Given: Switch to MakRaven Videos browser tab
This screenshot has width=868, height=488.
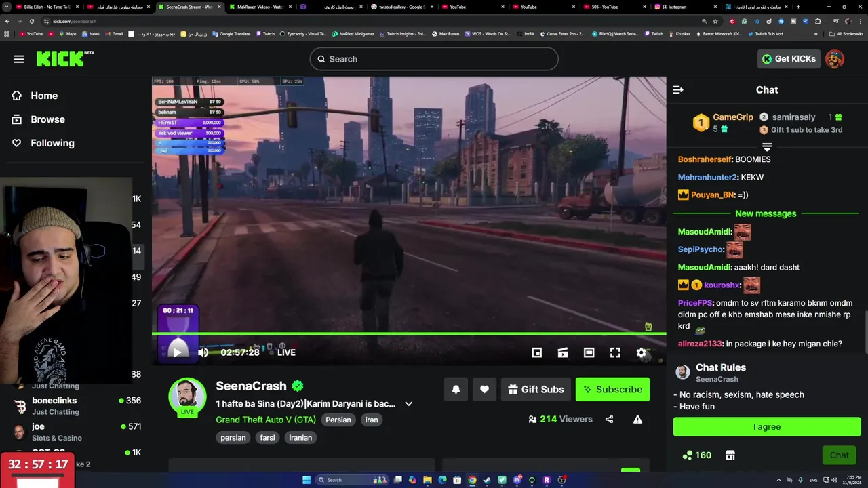Looking at the screenshot, I should pos(261,7).
